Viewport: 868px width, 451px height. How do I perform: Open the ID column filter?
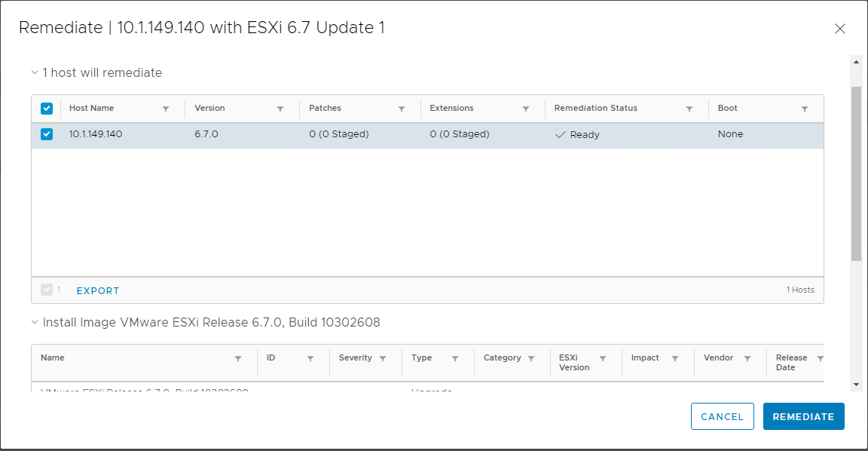click(310, 358)
